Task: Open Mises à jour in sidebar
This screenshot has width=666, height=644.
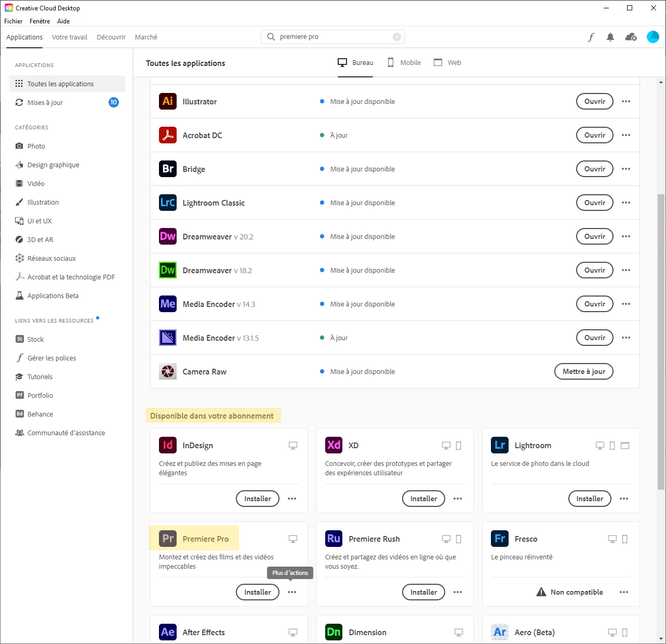Action: (67, 102)
